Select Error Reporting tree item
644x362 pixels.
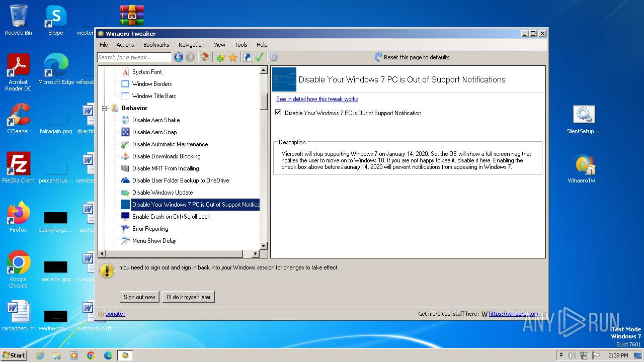pos(150,229)
